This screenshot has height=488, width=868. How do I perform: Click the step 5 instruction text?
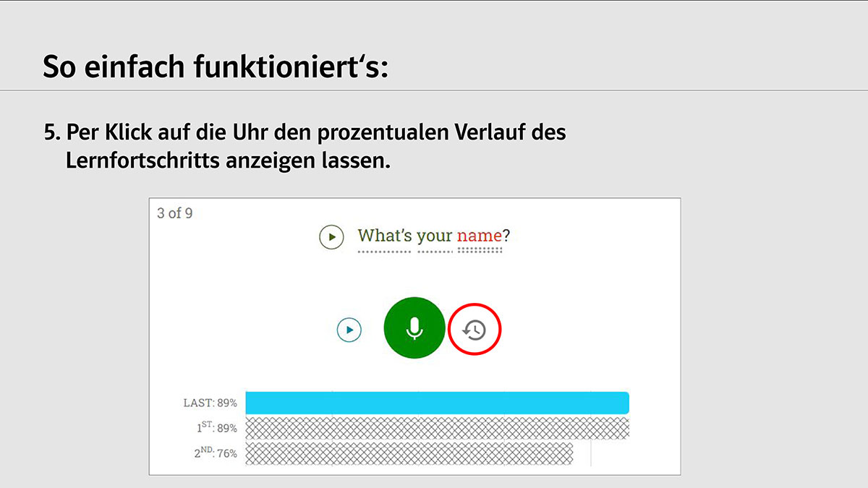(x=305, y=147)
